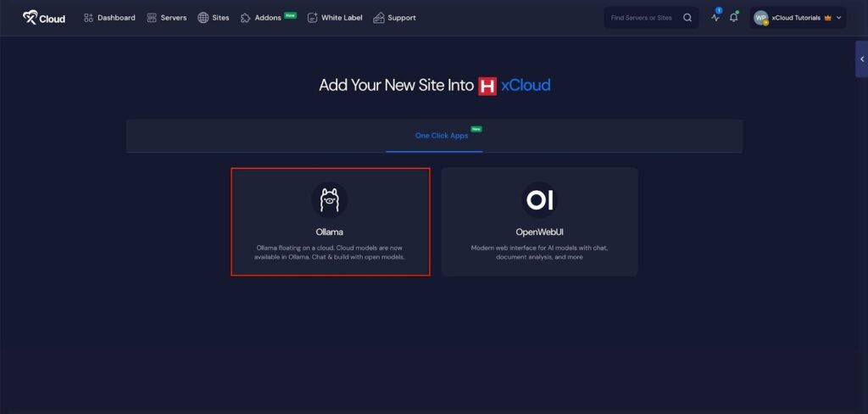The height and width of the screenshot is (414, 868).
Task: Expand the collapsed right side panel arrow
Action: (861, 59)
